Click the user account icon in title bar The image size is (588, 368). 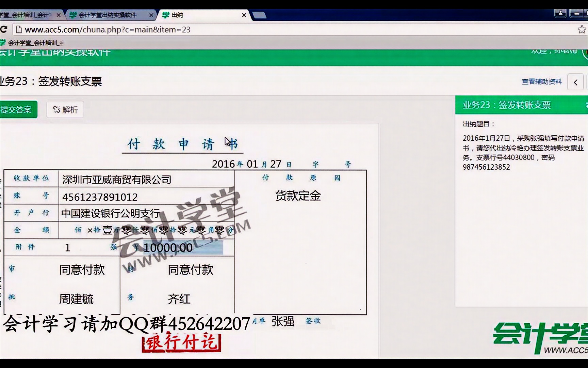[560, 14]
